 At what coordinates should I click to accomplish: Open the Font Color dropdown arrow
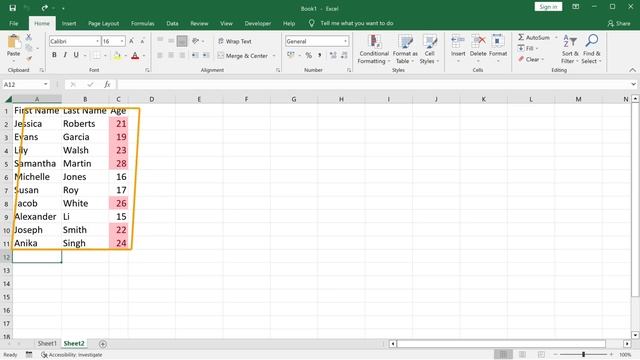pos(144,56)
